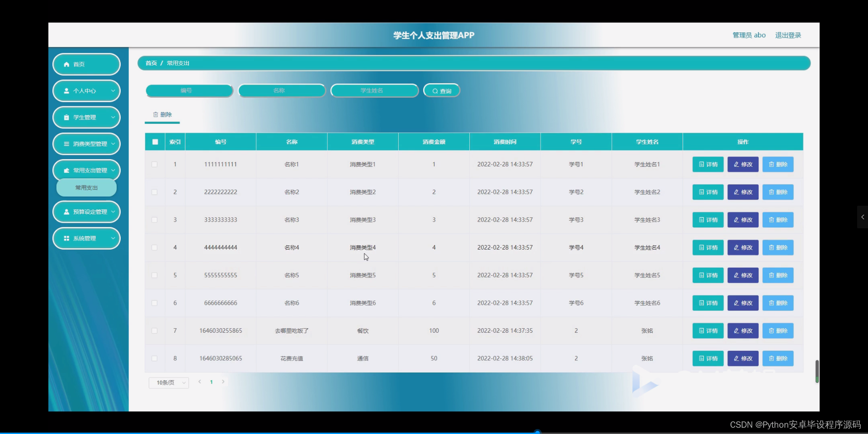Expand the 预算设定管理 menu chevron

(113, 212)
